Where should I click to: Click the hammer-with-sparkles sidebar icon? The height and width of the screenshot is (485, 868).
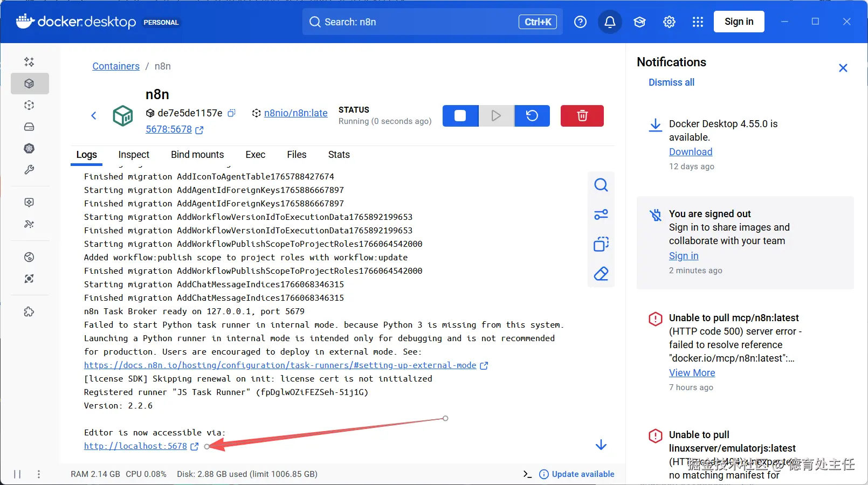pos(29,224)
